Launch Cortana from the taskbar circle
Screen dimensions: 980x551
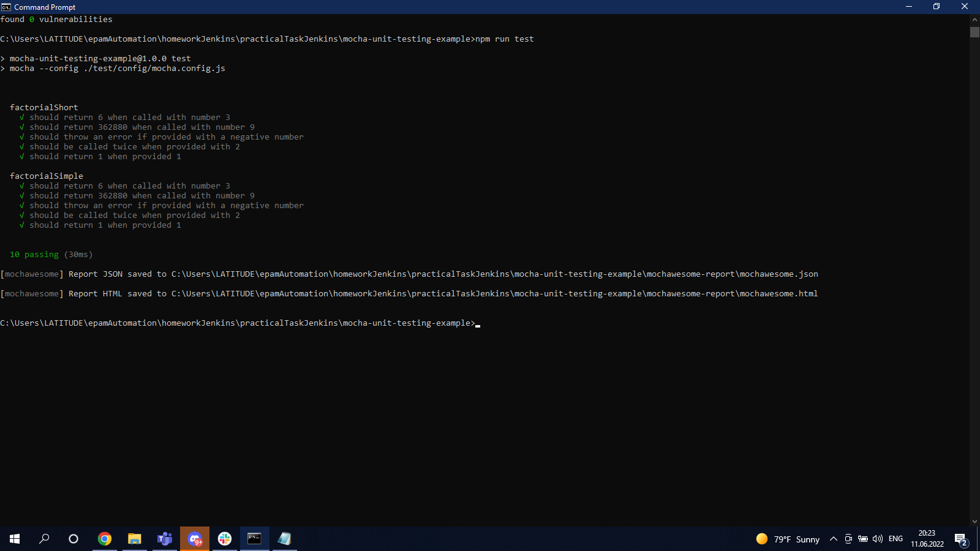click(x=73, y=539)
